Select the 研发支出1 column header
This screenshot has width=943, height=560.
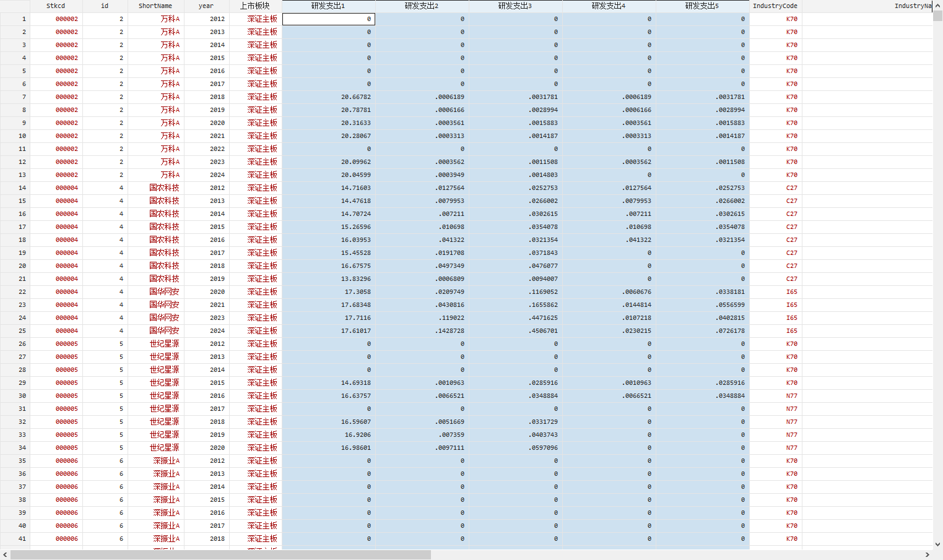pyautogui.click(x=328, y=6)
